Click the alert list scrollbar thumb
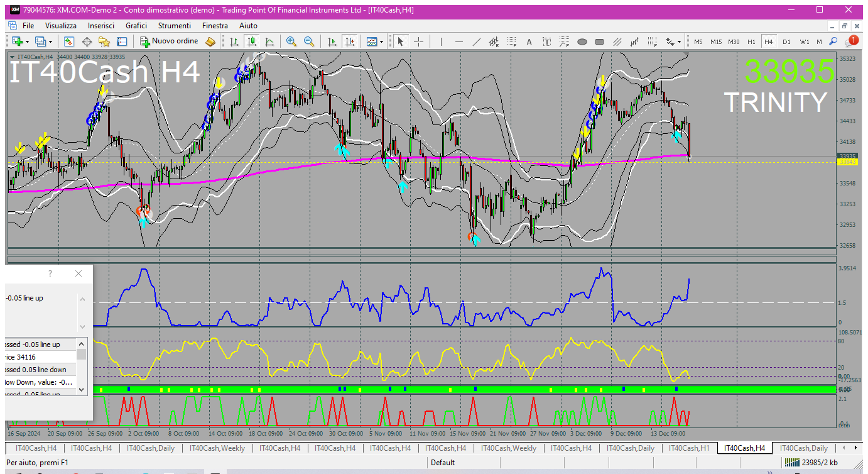This screenshot has height=474, width=868. point(81,355)
